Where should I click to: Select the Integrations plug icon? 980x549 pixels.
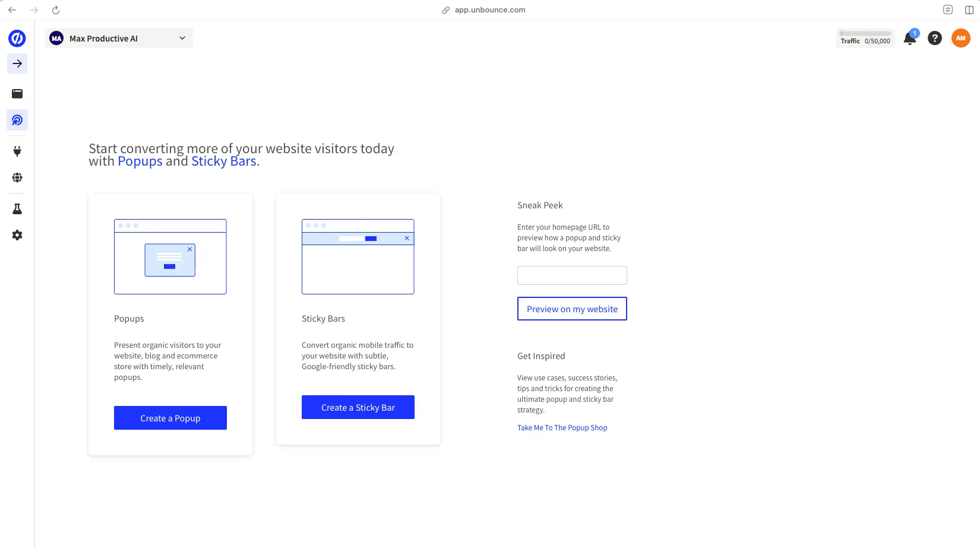click(17, 151)
